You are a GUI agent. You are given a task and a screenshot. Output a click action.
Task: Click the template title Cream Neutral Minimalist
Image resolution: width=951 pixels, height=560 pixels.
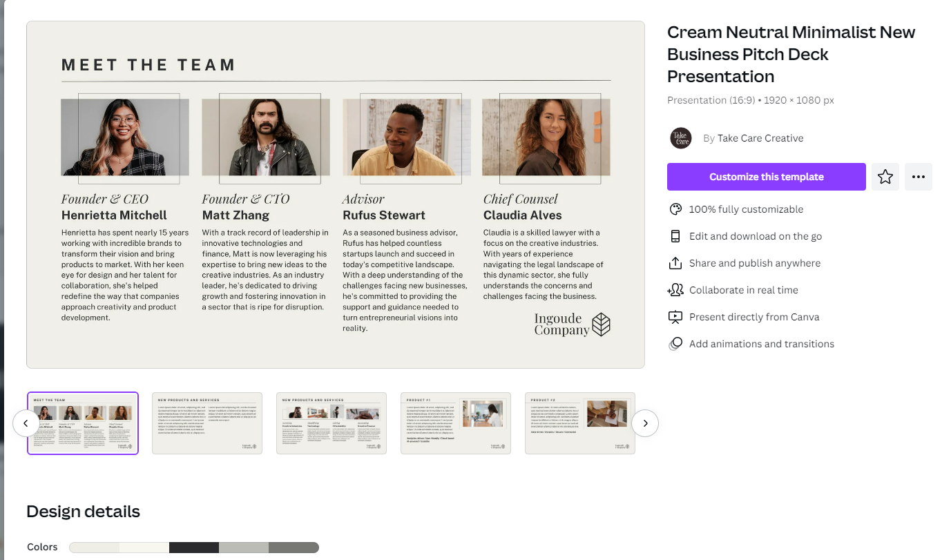pos(791,54)
